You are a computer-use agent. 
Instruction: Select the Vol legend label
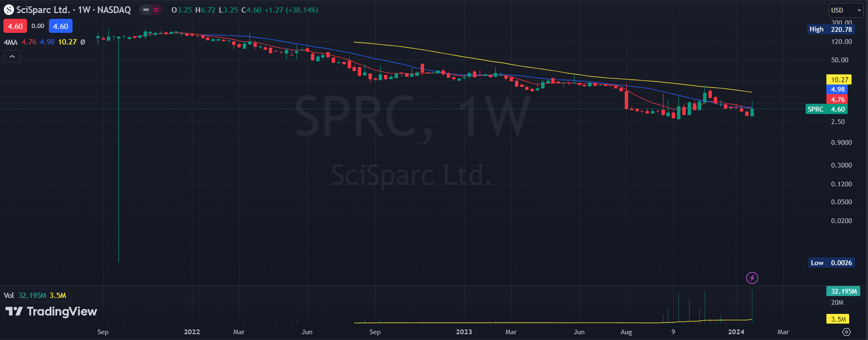[9, 296]
